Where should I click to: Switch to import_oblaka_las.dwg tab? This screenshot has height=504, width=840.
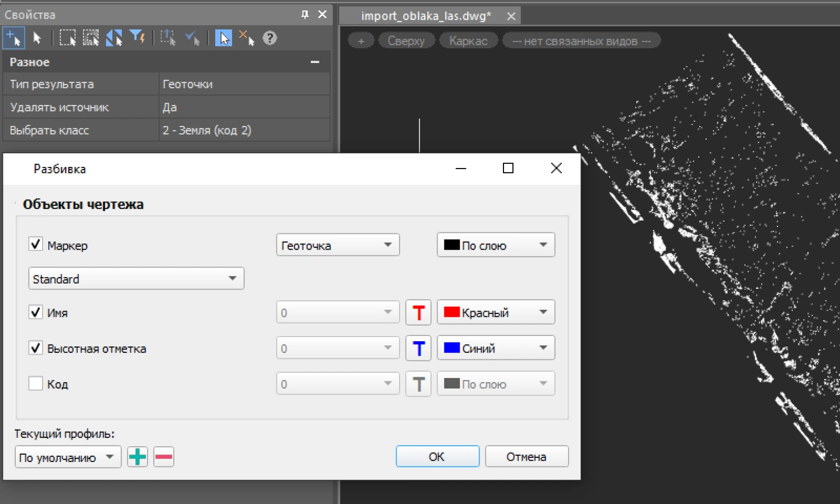click(x=426, y=16)
